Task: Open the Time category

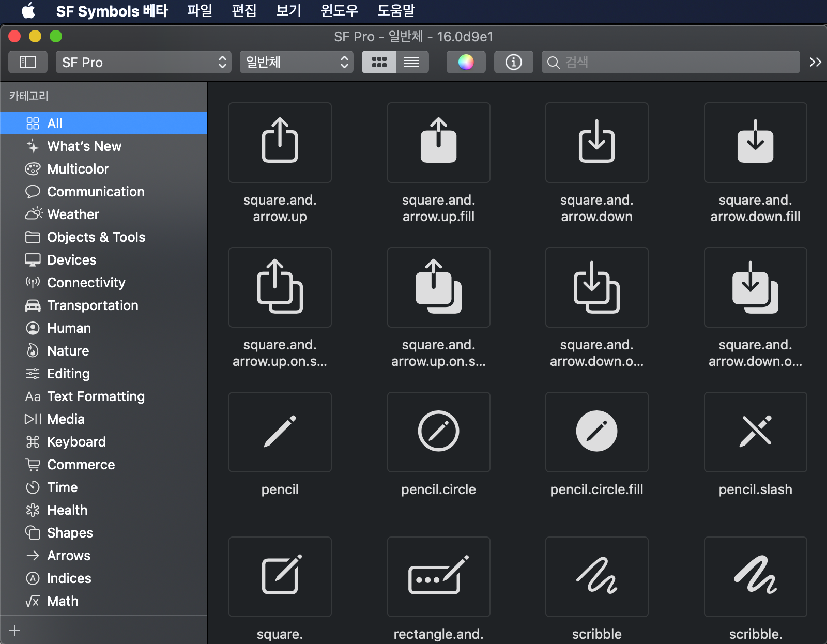Action: 103,487
